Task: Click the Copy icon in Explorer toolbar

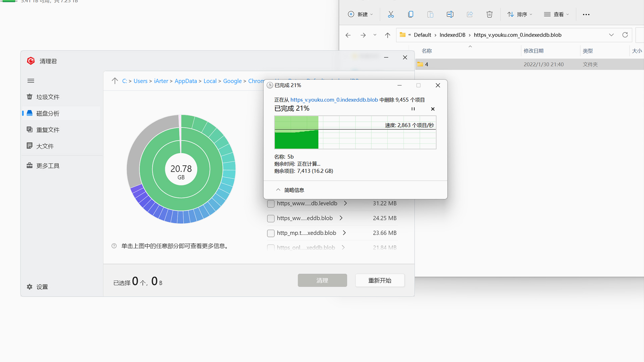Action: point(411,14)
